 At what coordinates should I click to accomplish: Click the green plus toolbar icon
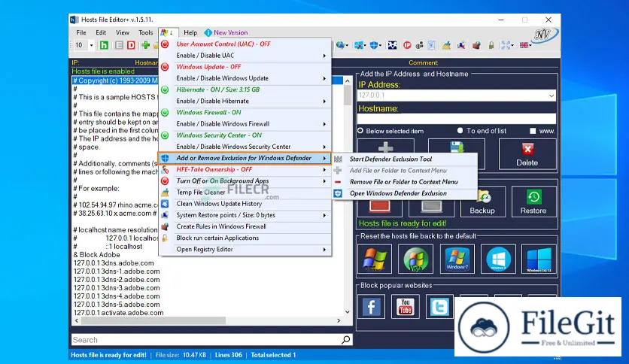point(146,45)
